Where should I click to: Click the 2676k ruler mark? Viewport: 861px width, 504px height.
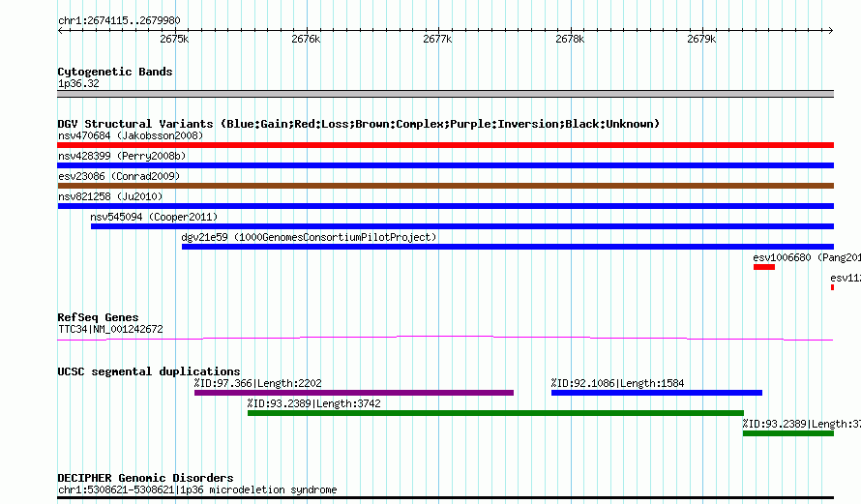tap(306, 39)
